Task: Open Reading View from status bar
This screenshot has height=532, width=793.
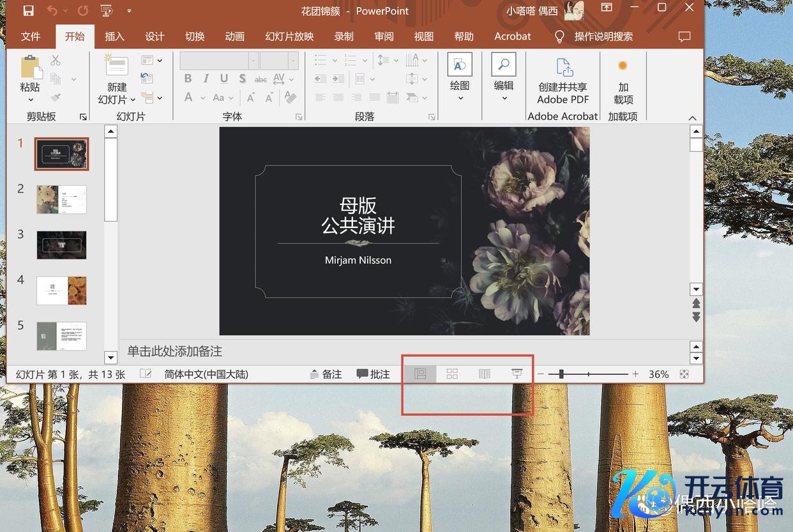Action: 485,374
